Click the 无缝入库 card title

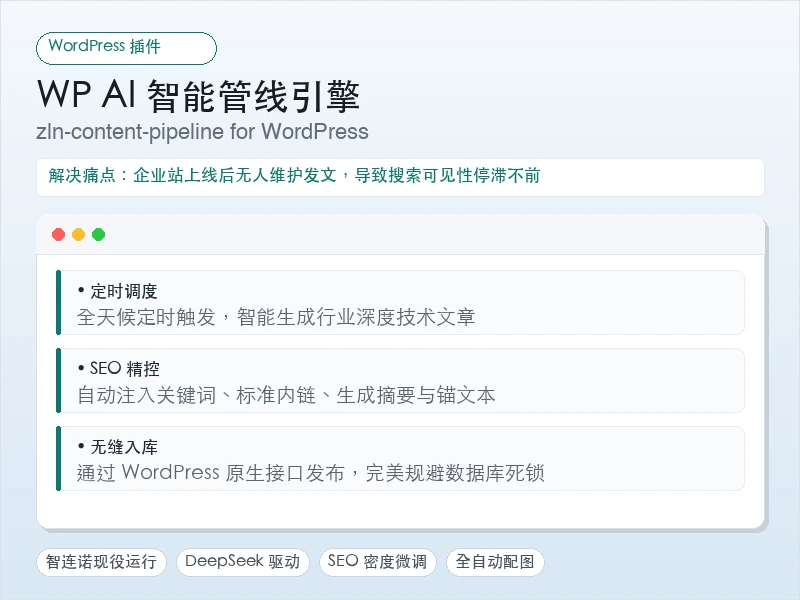(123, 446)
